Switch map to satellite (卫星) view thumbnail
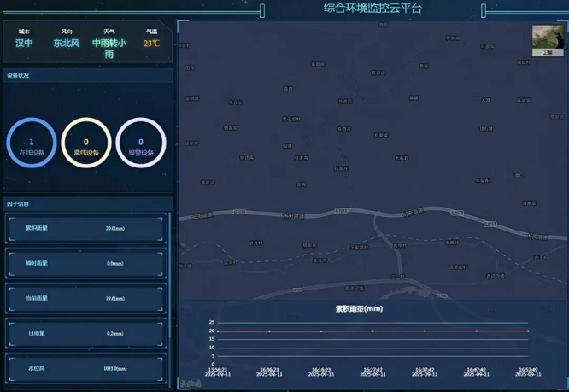The width and height of the screenshot is (569, 392). point(548,40)
